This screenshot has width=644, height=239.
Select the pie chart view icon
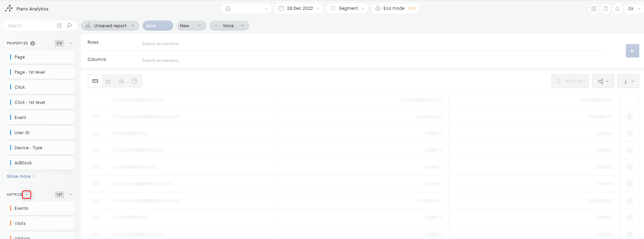click(135, 81)
